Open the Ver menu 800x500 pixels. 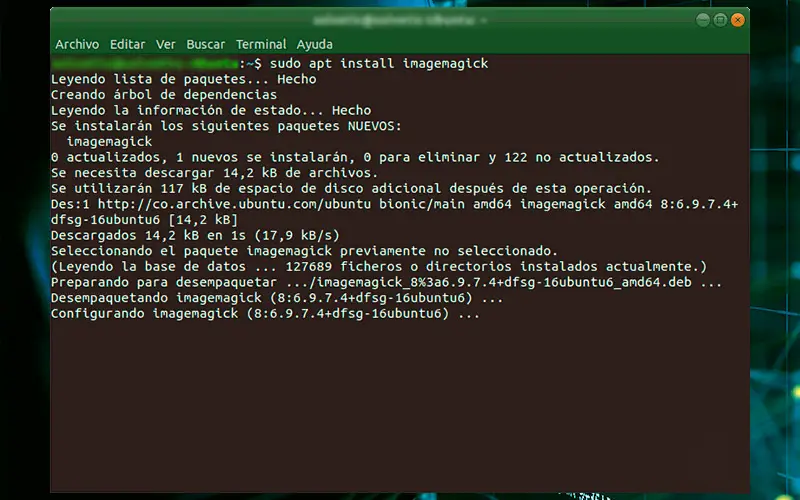166,44
